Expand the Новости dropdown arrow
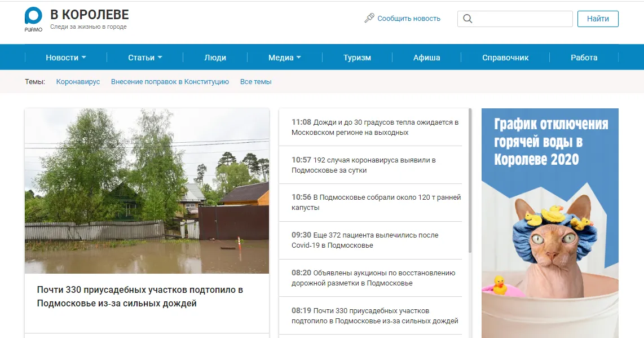 pos(84,58)
